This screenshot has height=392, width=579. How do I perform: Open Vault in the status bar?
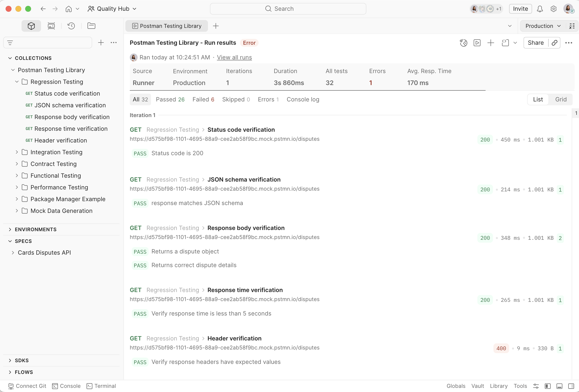(478, 386)
